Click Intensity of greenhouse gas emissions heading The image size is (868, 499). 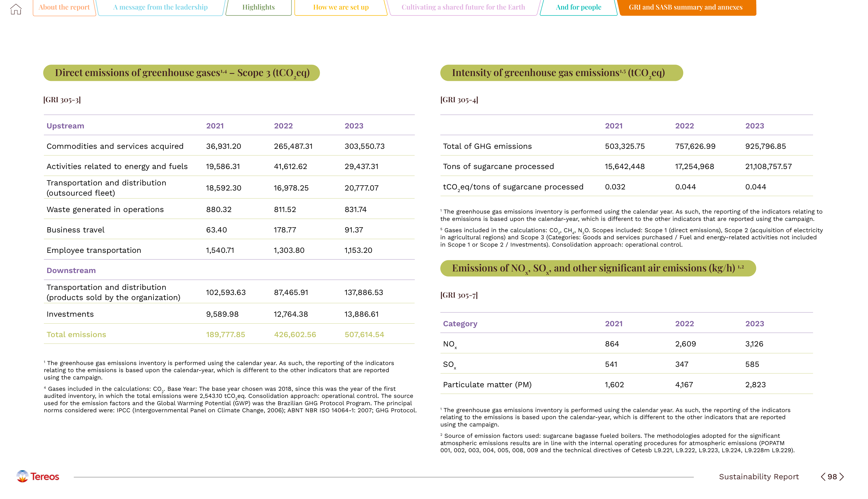562,73
